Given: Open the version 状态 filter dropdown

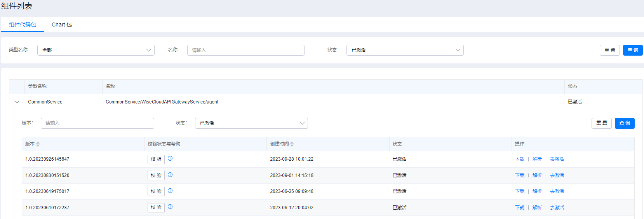Looking at the screenshot, I should click(251, 123).
